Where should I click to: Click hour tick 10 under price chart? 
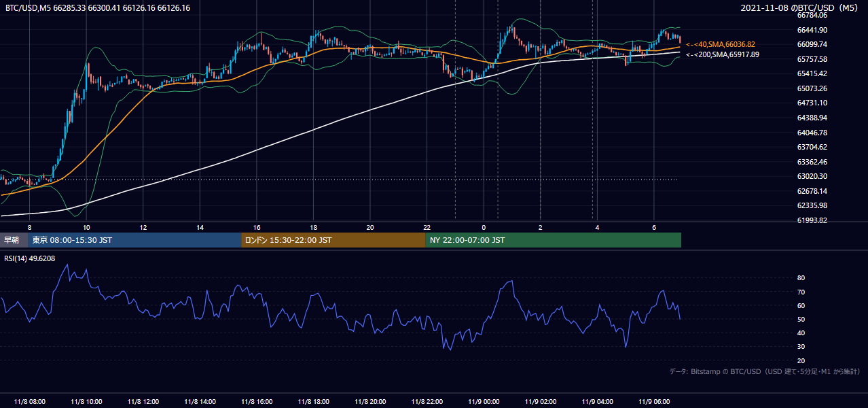tap(86, 227)
